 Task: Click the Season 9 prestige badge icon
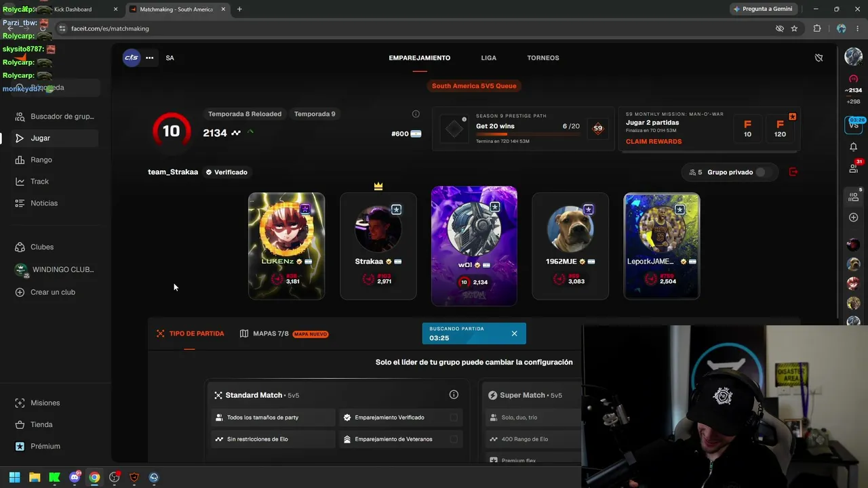tap(597, 128)
